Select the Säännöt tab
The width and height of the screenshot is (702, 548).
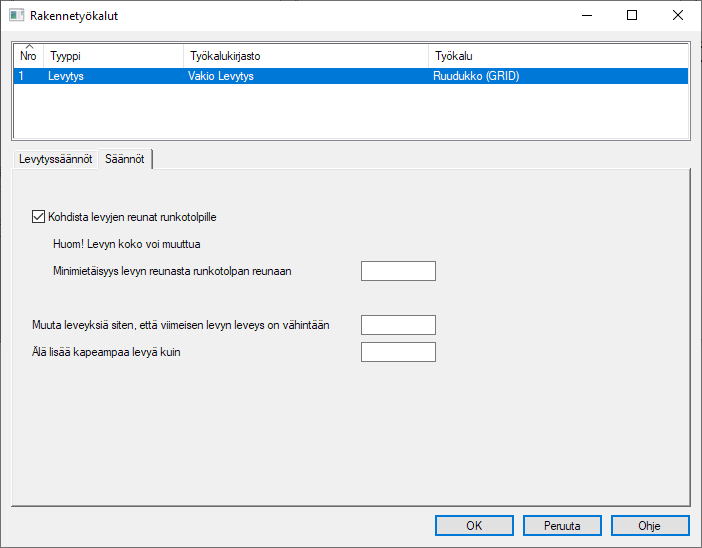click(125, 159)
